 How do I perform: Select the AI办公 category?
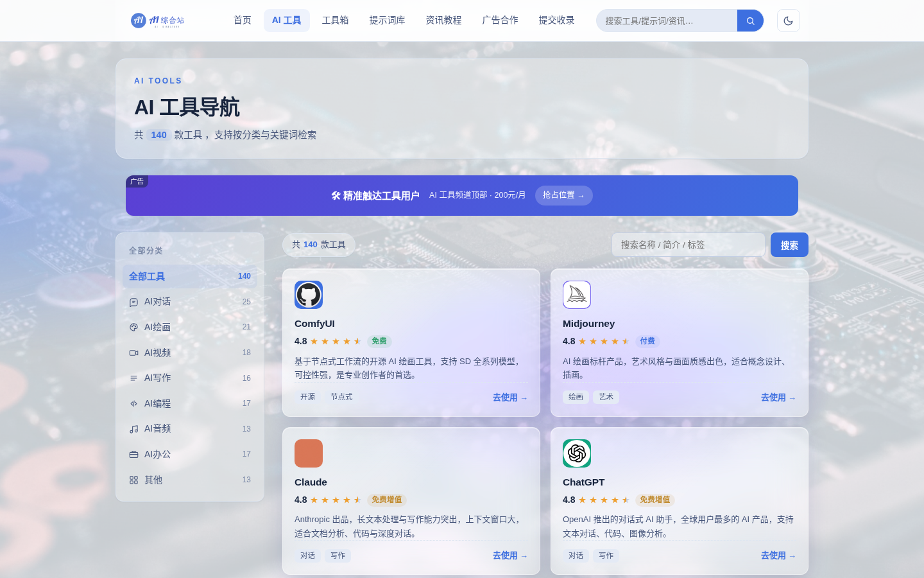point(190,454)
